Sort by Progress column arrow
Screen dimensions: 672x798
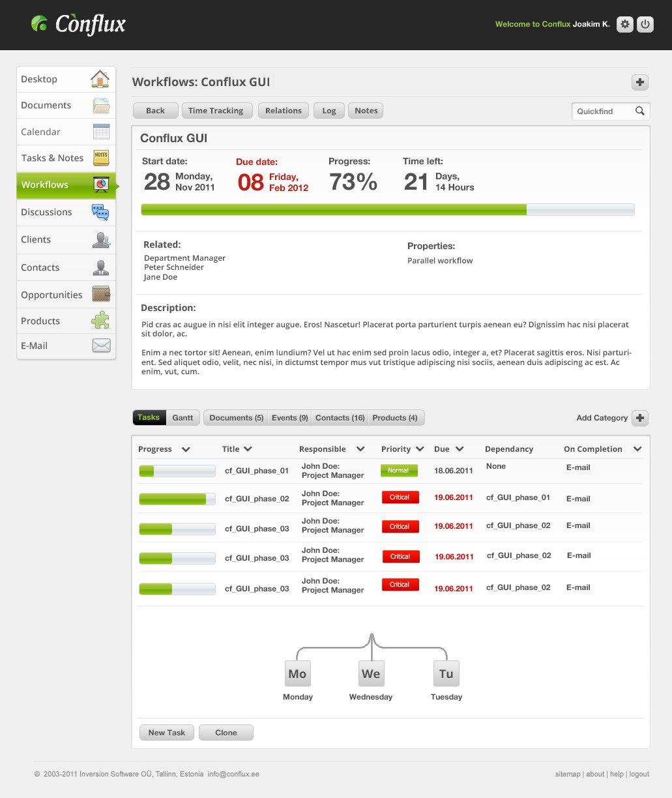(186, 449)
